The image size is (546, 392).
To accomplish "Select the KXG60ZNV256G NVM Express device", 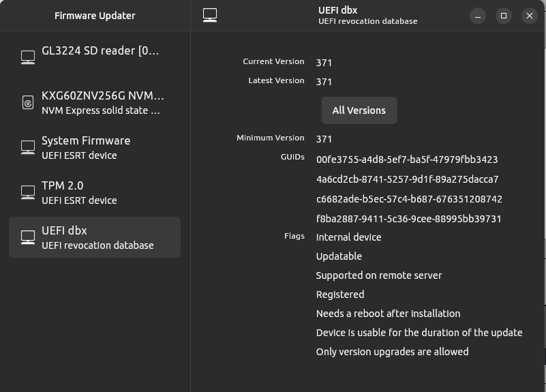I will [95, 102].
